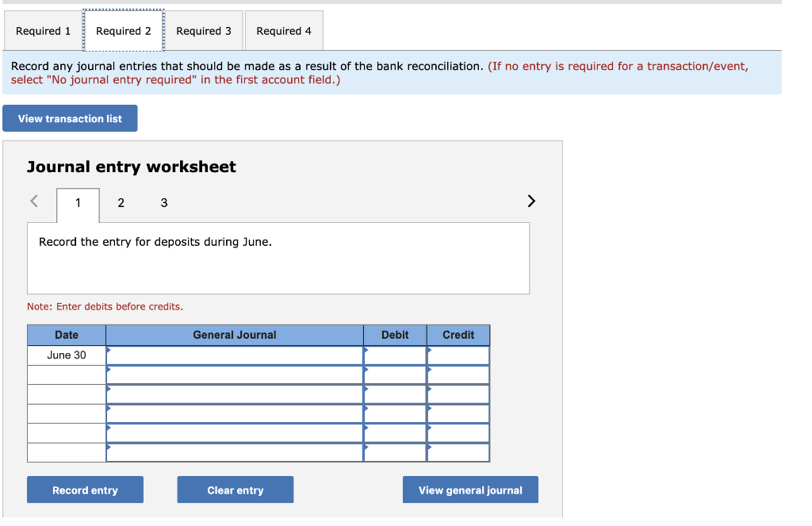This screenshot has width=812, height=526.
Task: Open General Journal account dropdown in fourth row
Action: pos(235,413)
